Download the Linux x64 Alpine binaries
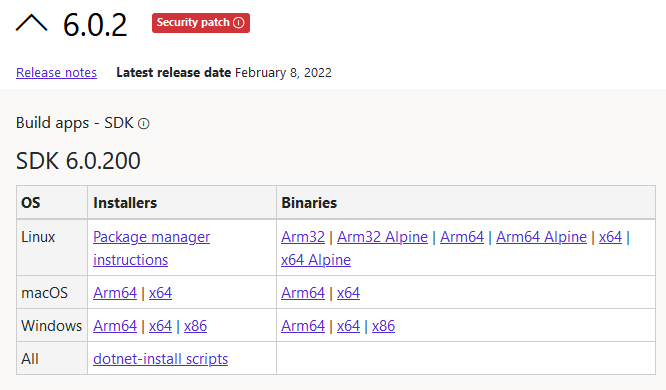Viewport: 666px width, 390px height. (316, 260)
